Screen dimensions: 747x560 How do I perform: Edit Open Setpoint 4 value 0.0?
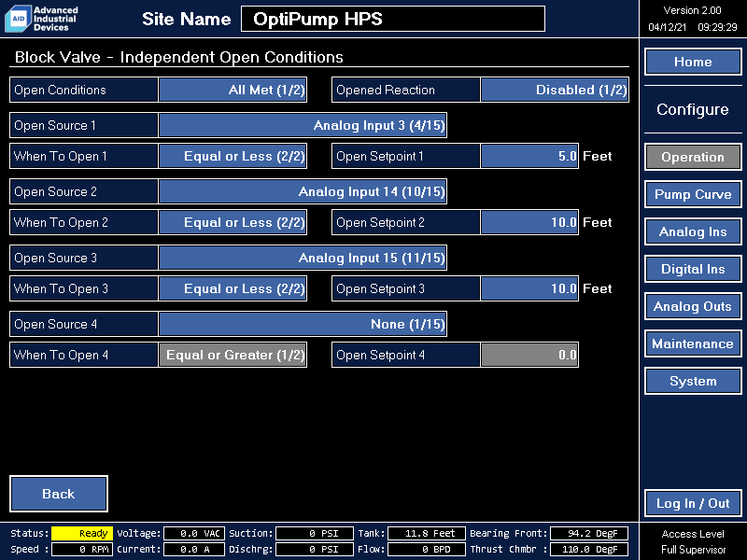coord(529,355)
